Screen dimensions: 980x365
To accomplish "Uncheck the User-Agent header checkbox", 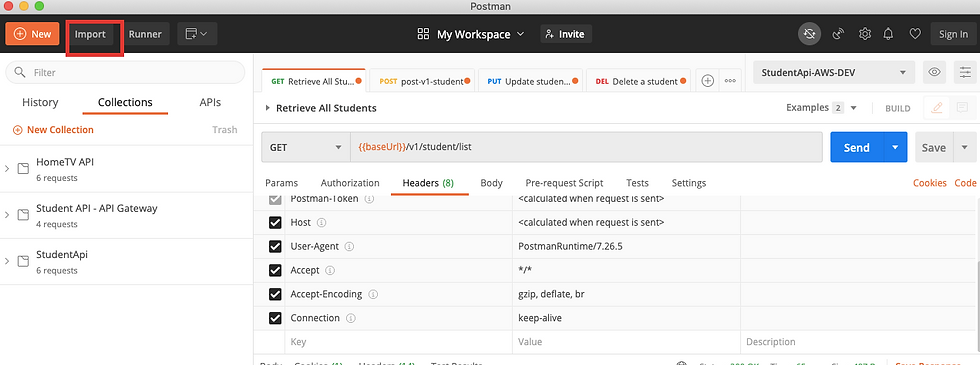I will tap(275, 246).
